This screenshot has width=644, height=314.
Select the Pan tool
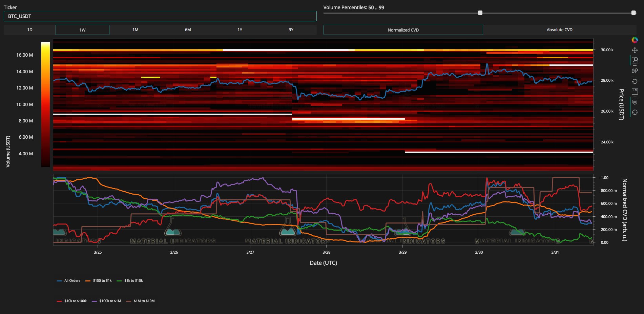(635, 50)
